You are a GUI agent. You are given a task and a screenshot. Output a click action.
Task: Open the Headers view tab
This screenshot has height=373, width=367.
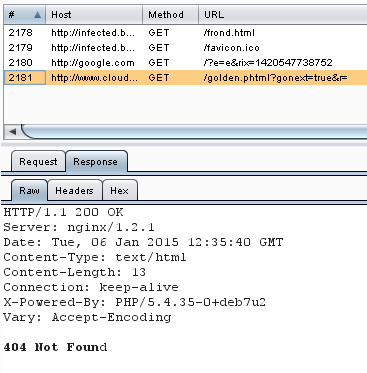pos(74,191)
